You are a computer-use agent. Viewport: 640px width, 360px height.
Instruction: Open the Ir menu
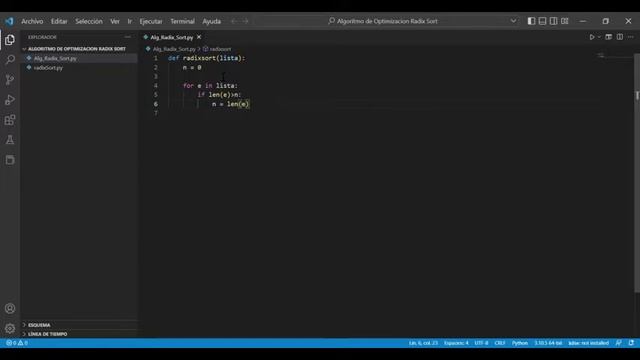tap(129, 21)
